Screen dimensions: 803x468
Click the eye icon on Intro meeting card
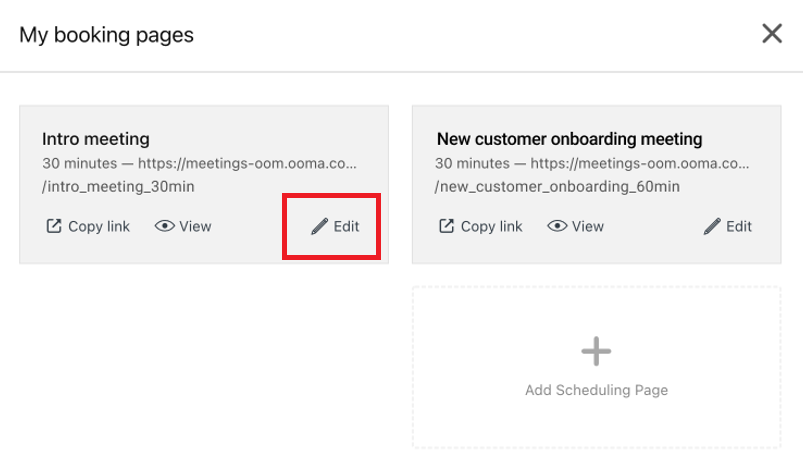point(165,226)
